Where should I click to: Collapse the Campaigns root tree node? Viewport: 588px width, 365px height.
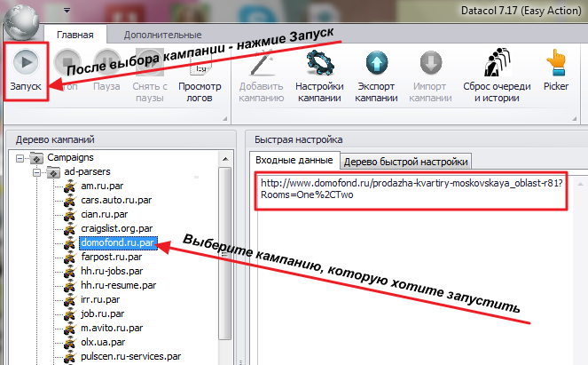[x=20, y=158]
